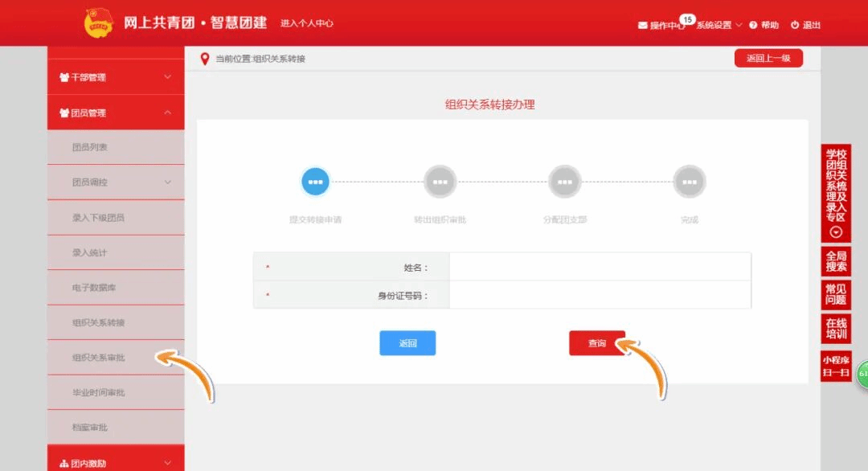Open the 全局搜索 side panel button
The height and width of the screenshot is (471, 868).
[836, 261]
